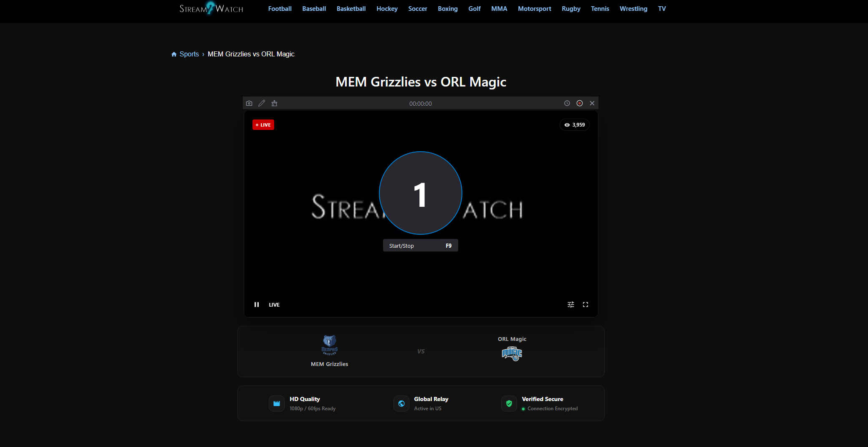Click the home icon in the breadcrumb

tap(174, 54)
